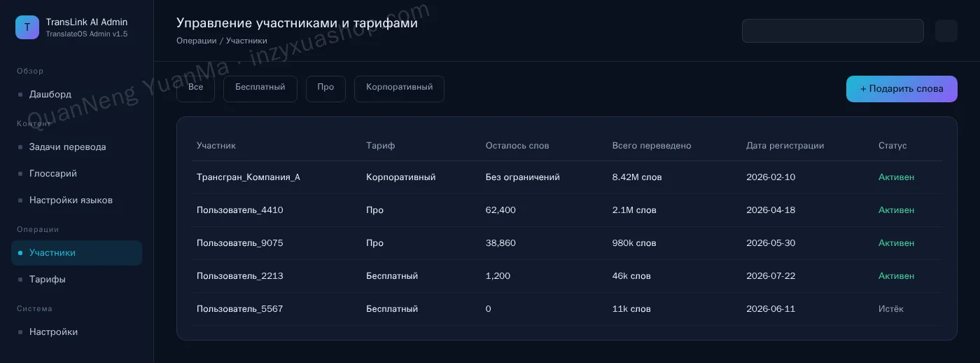This screenshot has height=363, width=980.
Task: Click the square button beside the search field
Action: (x=946, y=31)
